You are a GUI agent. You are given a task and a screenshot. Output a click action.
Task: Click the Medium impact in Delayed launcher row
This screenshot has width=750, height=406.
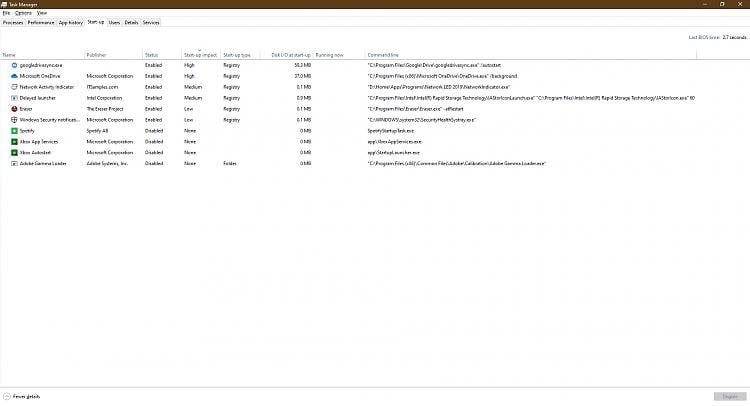(193, 98)
